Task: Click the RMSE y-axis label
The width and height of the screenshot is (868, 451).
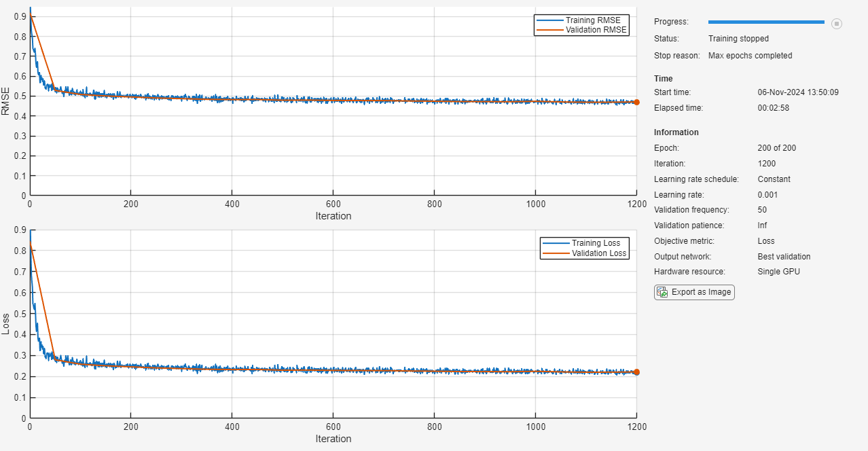Action: 6,101
